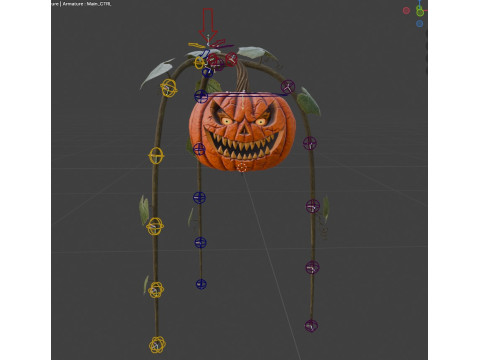Select the second-lowest blue vine sphere controller

click(200, 242)
